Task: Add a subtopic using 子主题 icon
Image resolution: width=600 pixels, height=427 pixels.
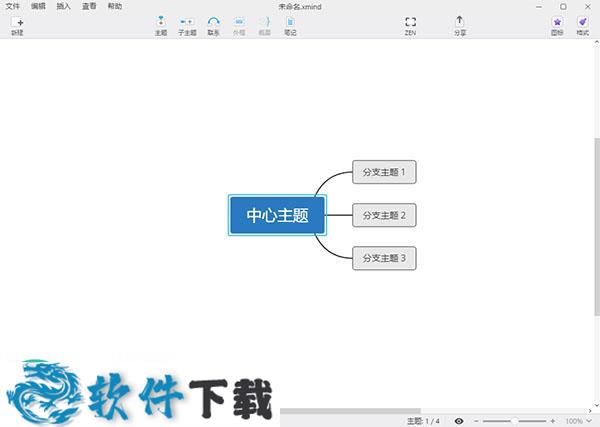Action: [x=187, y=24]
